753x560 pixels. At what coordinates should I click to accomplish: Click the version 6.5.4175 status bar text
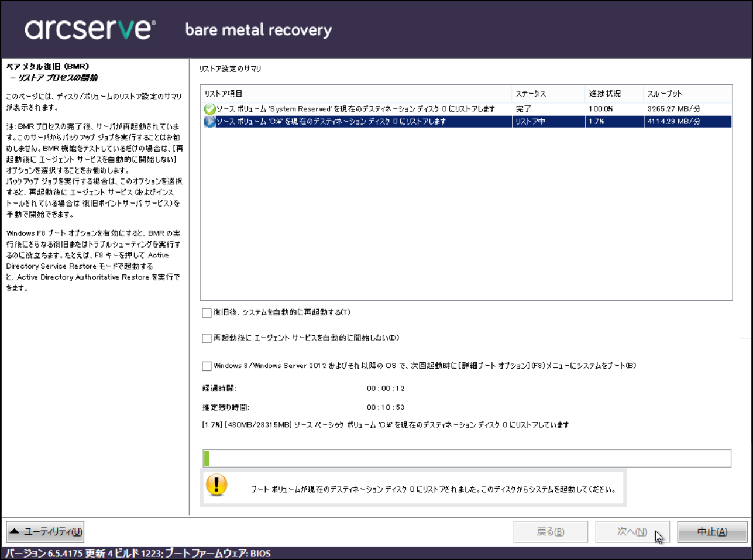(138, 554)
